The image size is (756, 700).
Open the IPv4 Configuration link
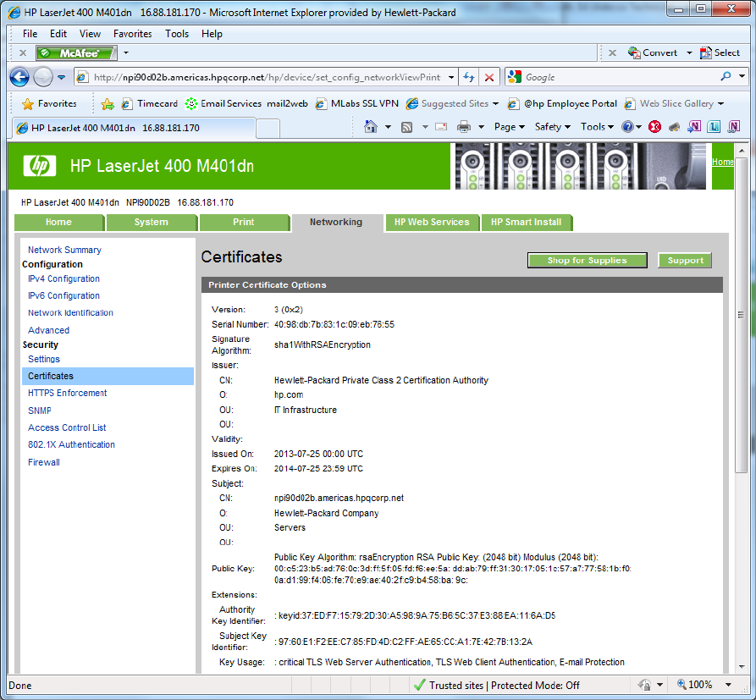[x=63, y=278]
